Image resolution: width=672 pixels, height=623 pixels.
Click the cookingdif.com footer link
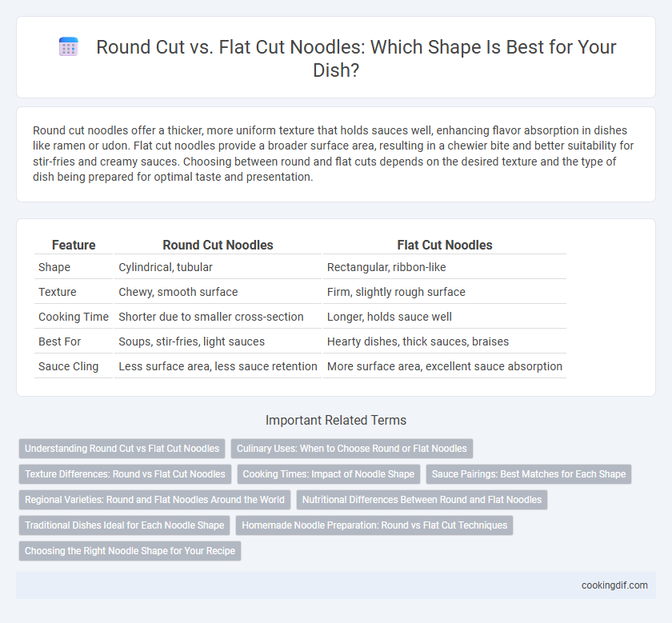[614, 585]
